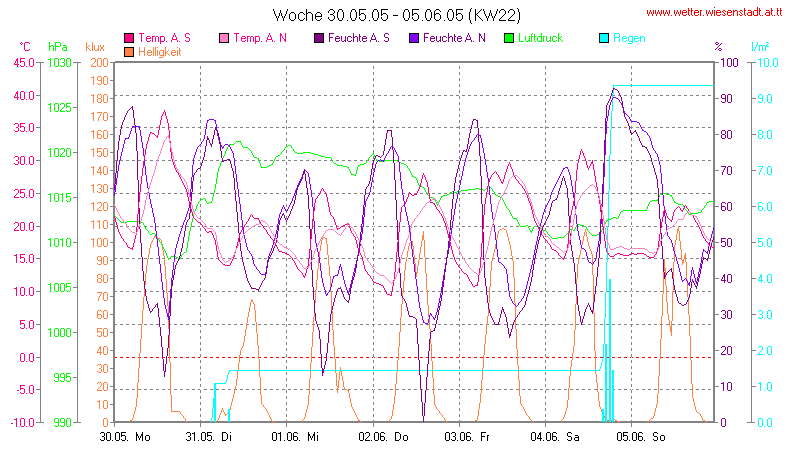
Task: Select the Luftdruck legend label
Action: (x=541, y=38)
